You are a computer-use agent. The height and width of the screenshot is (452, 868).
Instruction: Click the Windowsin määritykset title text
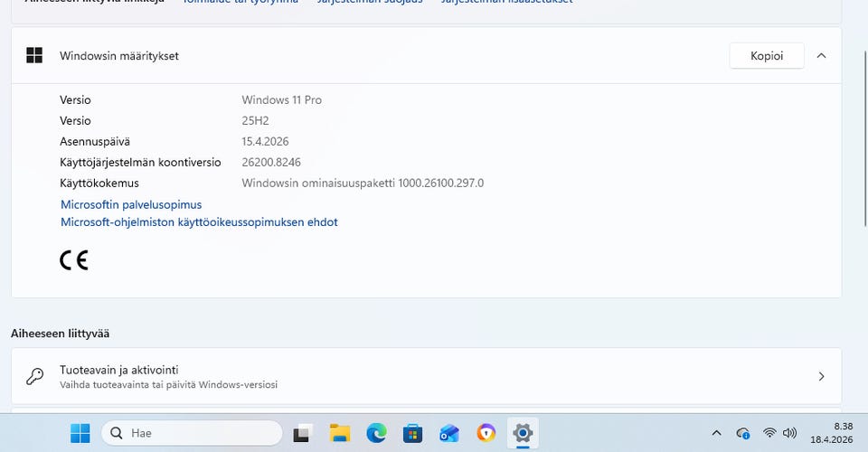coord(119,56)
